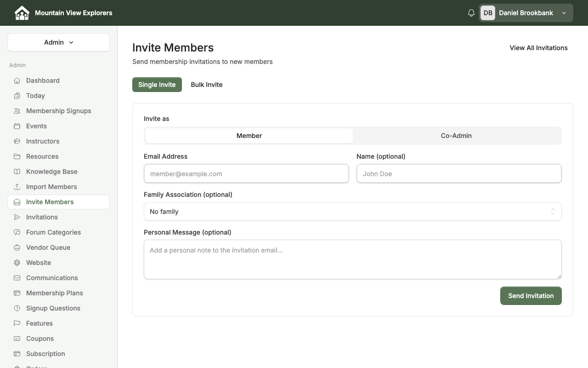This screenshot has height=368, width=588.
Task: Open the notifications bell
Action: click(471, 13)
